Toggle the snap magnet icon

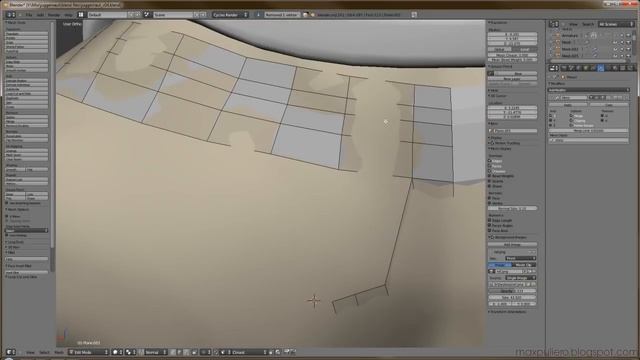(x=217, y=352)
